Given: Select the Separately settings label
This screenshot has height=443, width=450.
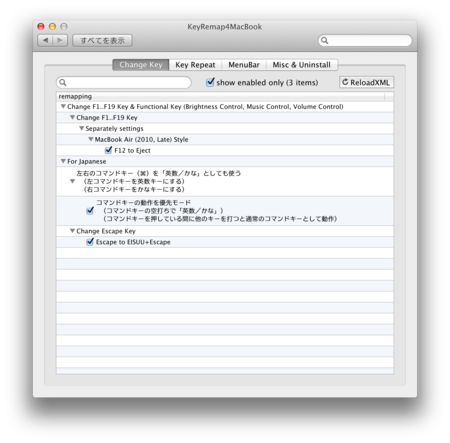Looking at the screenshot, I should 114,129.
